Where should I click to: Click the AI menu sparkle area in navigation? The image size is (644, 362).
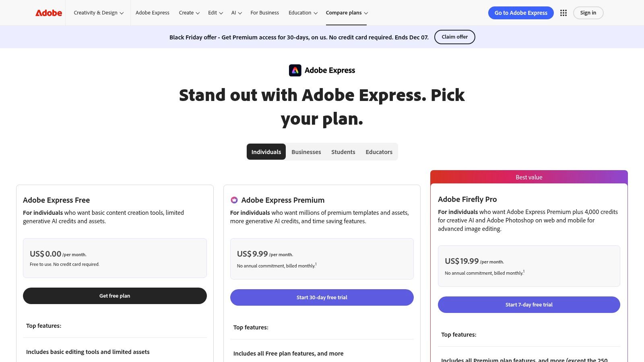coord(236,12)
